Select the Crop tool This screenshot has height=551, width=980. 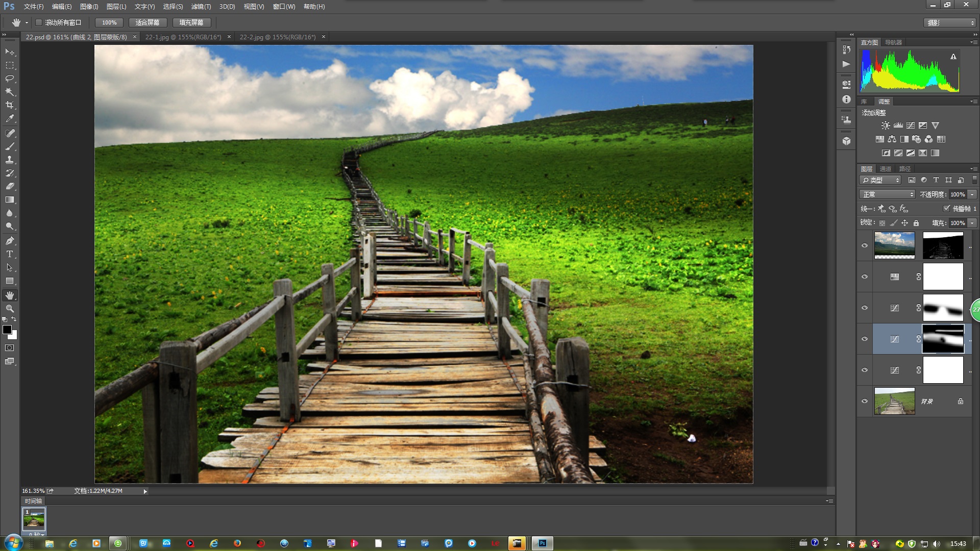(x=10, y=105)
